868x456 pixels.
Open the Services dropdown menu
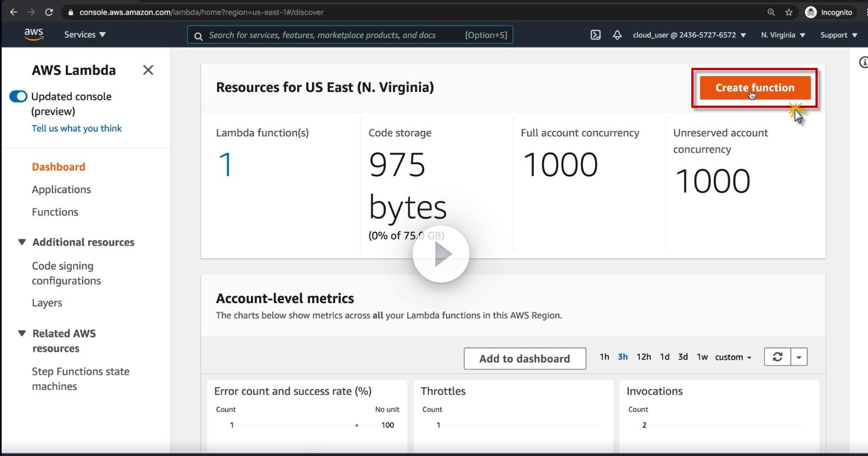[85, 35]
